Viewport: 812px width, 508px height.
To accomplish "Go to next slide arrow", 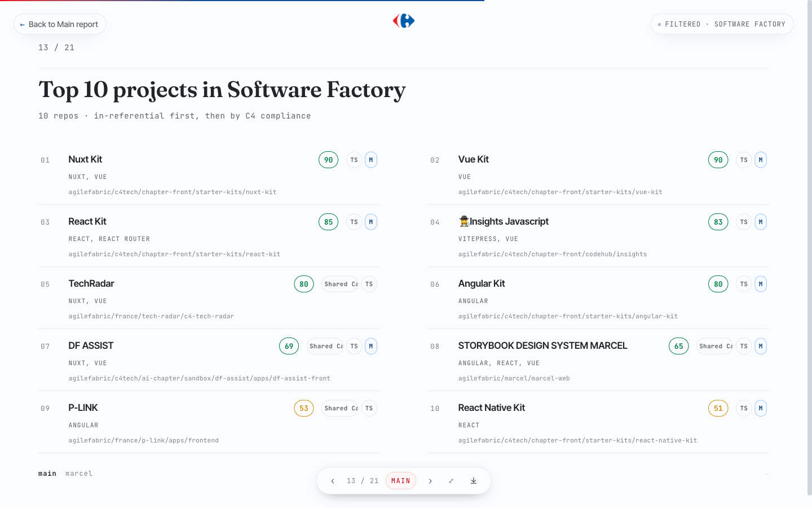I will pyautogui.click(x=430, y=481).
